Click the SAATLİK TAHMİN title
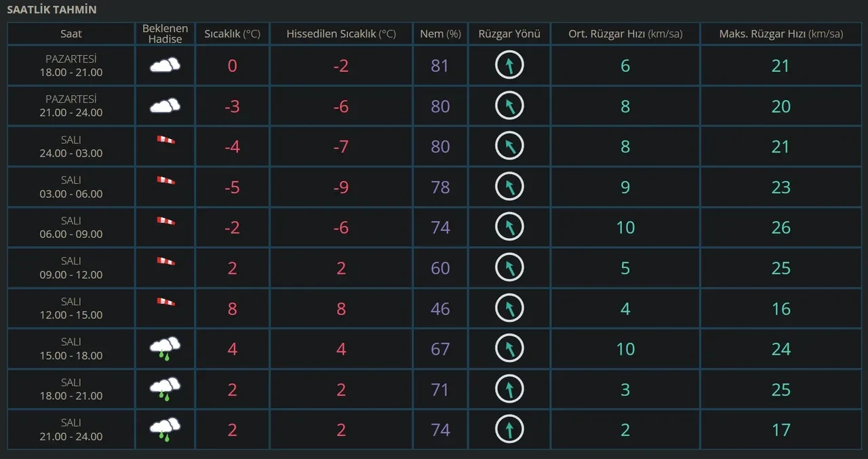 point(52,10)
